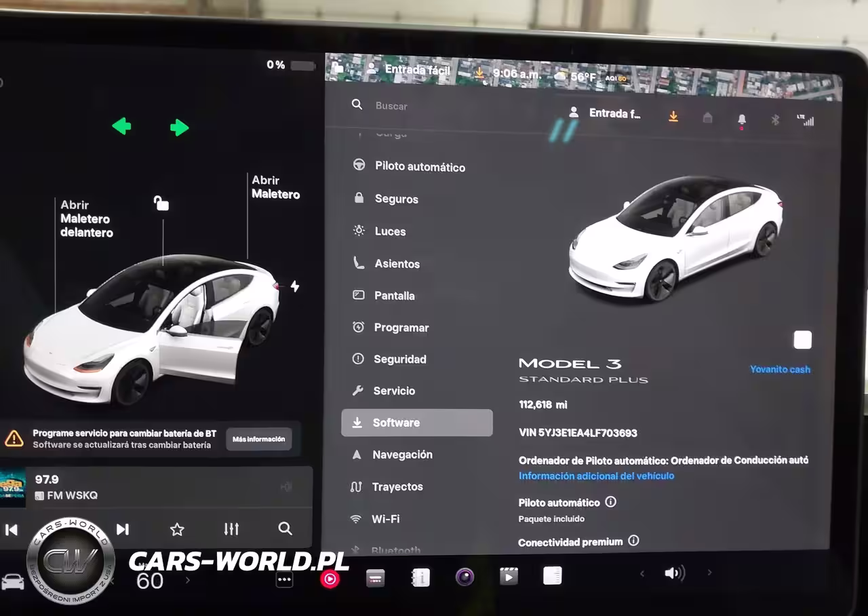Tap the media search magnifier icon
The image size is (868, 616).
click(x=285, y=528)
